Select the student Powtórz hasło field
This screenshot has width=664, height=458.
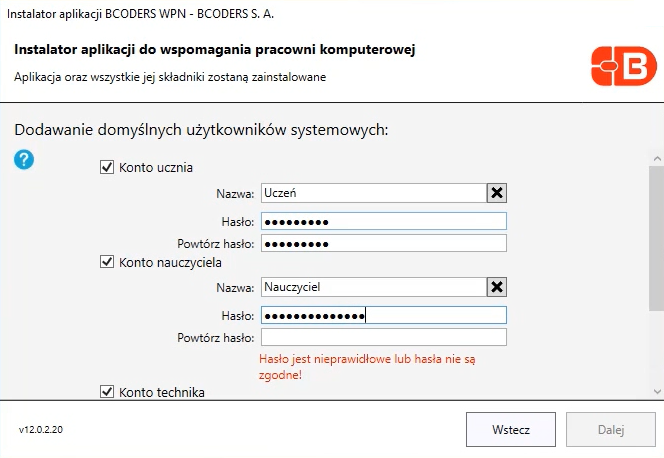(x=384, y=243)
